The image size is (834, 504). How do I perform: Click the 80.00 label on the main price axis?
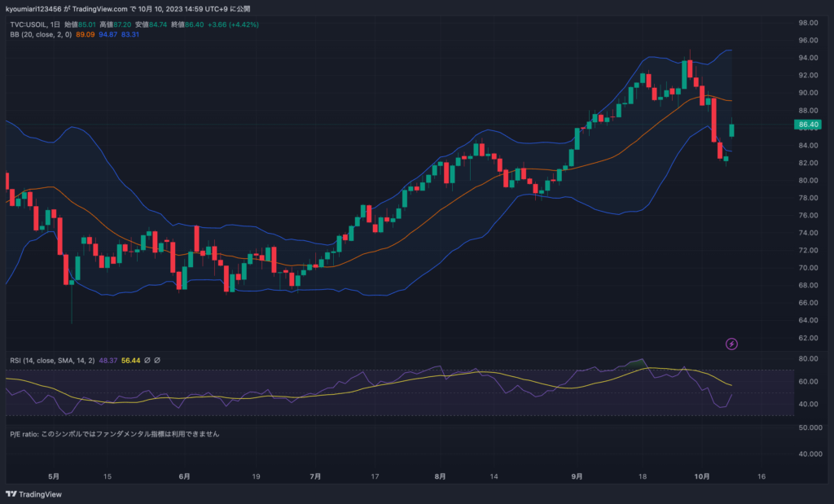point(808,180)
